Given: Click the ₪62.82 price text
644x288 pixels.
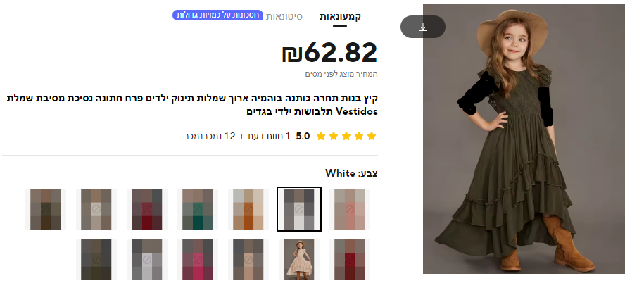Looking at the screenshot, I should pos(329,53).
